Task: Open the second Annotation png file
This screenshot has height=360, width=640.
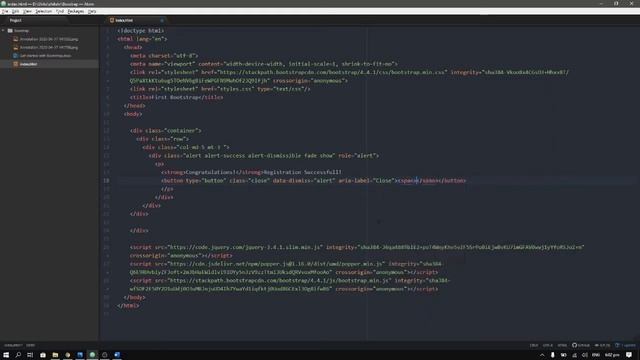Action: point(49,47)
